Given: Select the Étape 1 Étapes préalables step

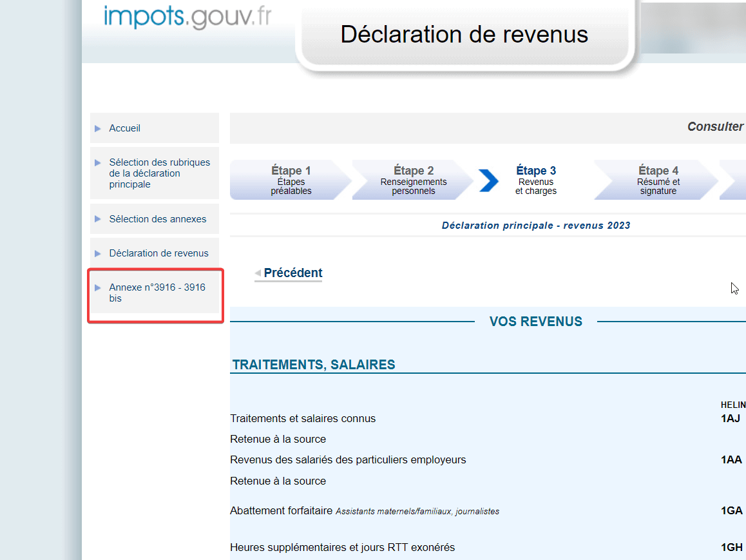Looking at the screenshot, I should pos(291,180).
